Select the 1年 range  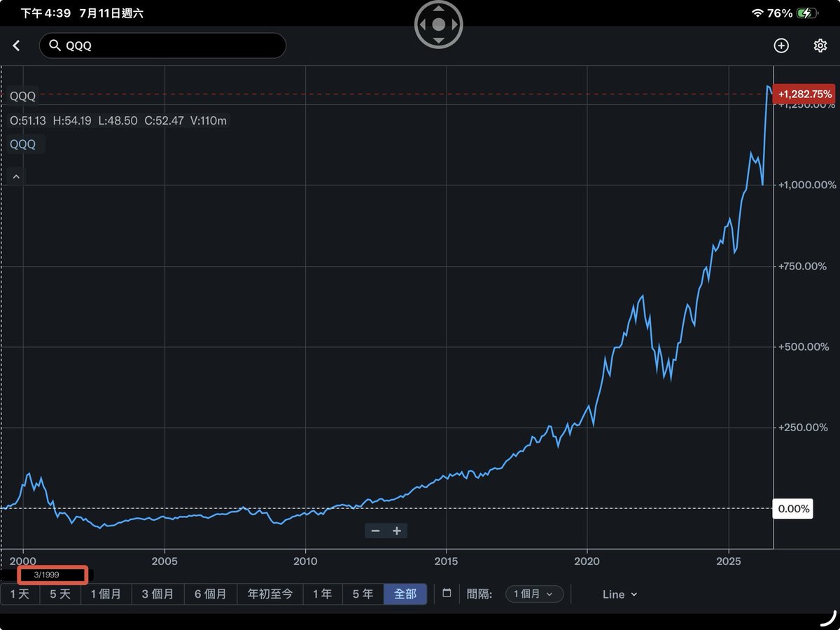pos(322,594)
